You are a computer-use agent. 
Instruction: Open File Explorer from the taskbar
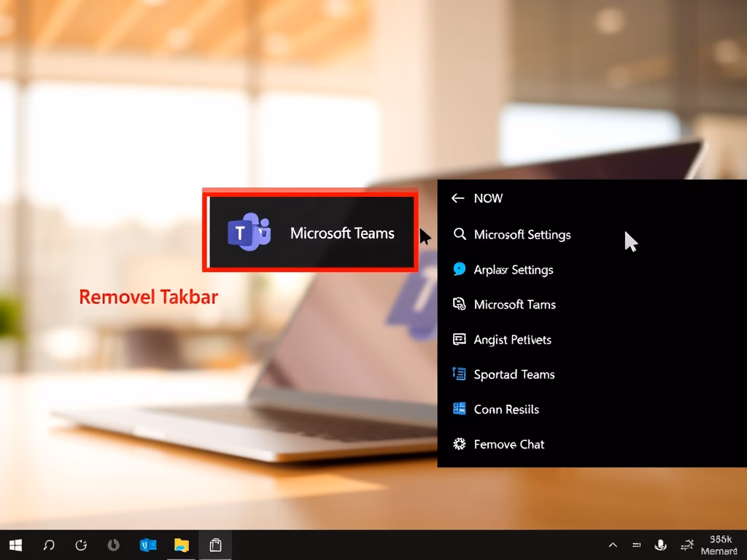182,545
